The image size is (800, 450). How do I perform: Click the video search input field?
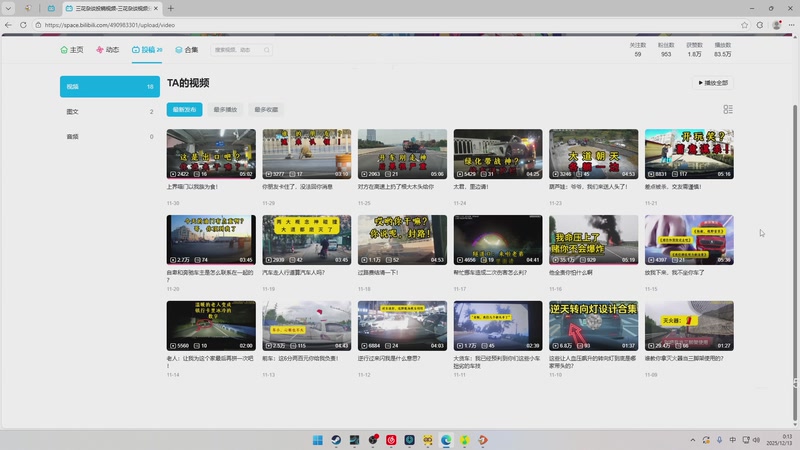242,49
